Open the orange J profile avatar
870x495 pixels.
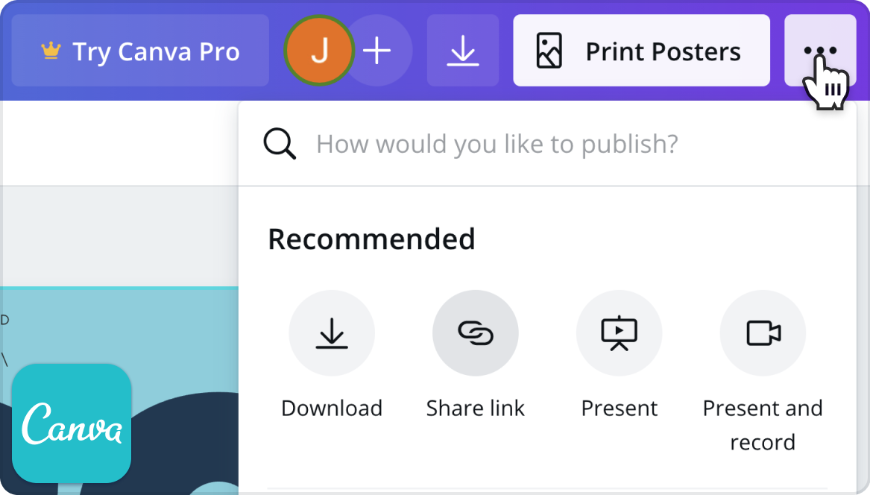point(319,51)
